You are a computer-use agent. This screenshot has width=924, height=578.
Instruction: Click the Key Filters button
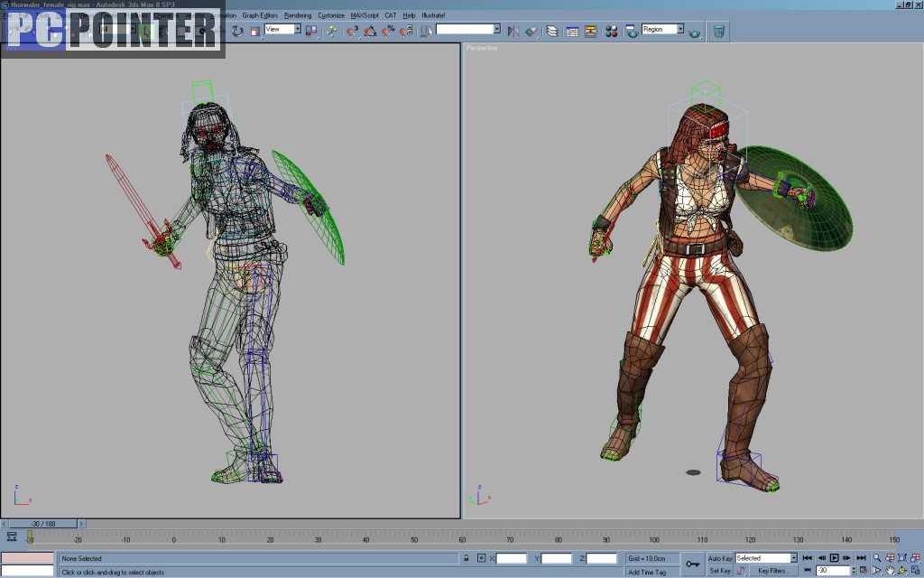tap(773, 571)
